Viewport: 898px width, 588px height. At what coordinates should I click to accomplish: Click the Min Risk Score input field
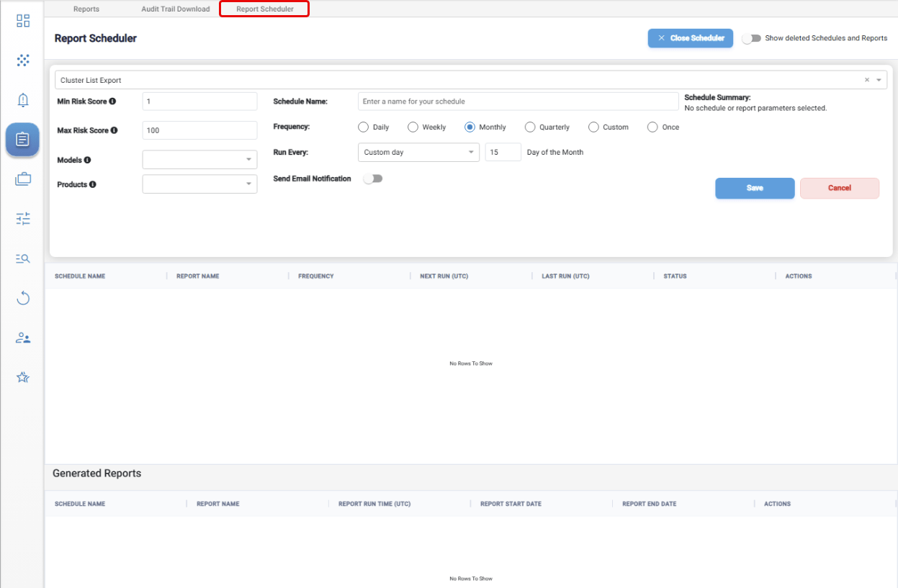pyautogui.click(x=200, y=101)
